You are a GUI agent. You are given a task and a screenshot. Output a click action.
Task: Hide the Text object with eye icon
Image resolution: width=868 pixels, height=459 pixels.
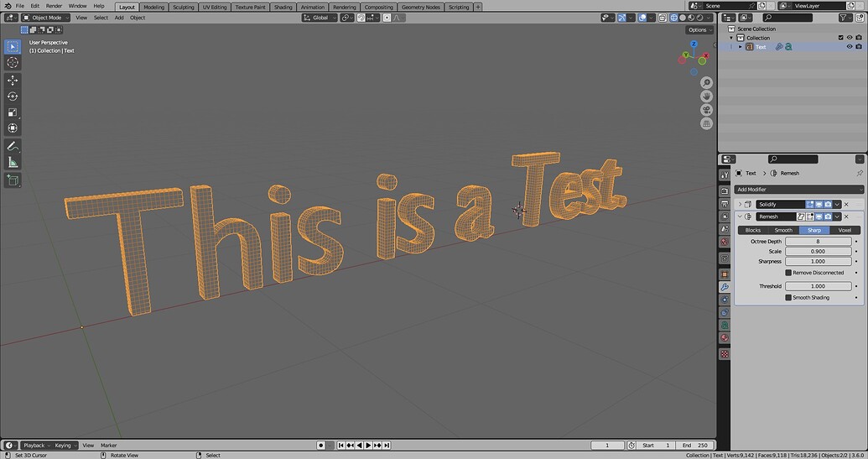tap(850, 47)
